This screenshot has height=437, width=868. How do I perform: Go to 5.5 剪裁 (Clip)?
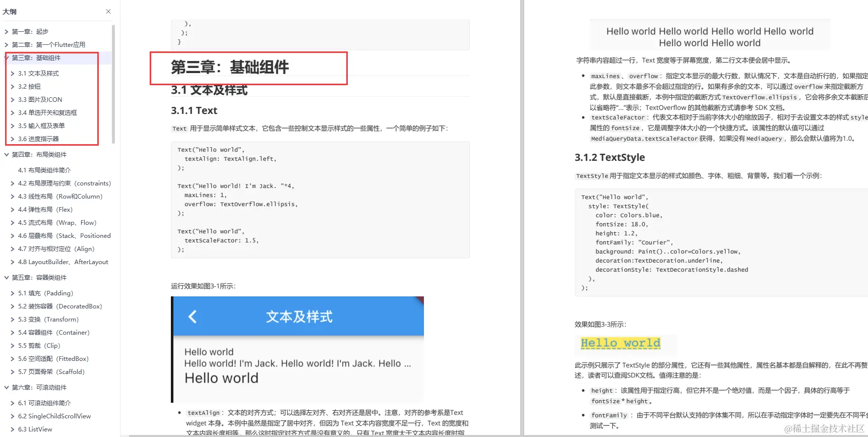(x=39, y=345)
